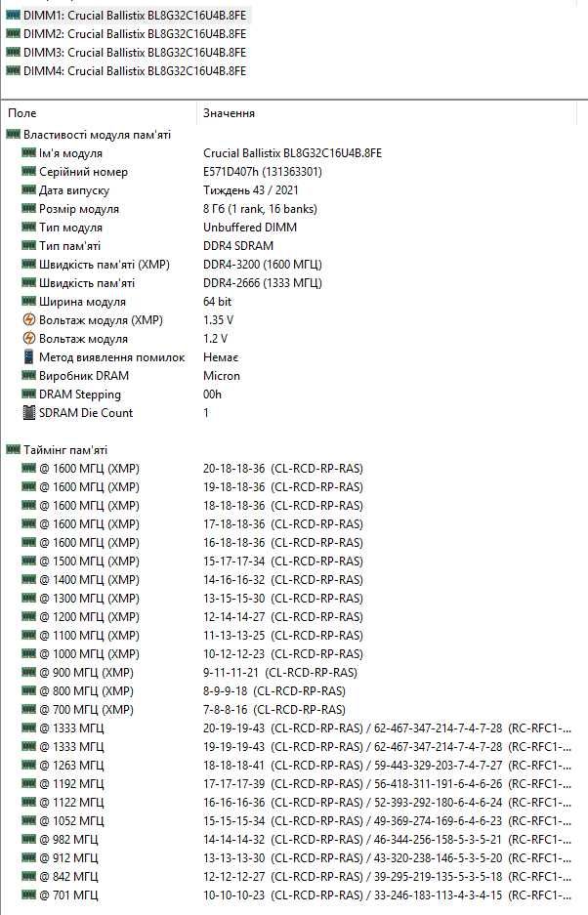Select the value 'Немає'
The image size is (588, 915).
pyautogui.click(x=221, y=357)
